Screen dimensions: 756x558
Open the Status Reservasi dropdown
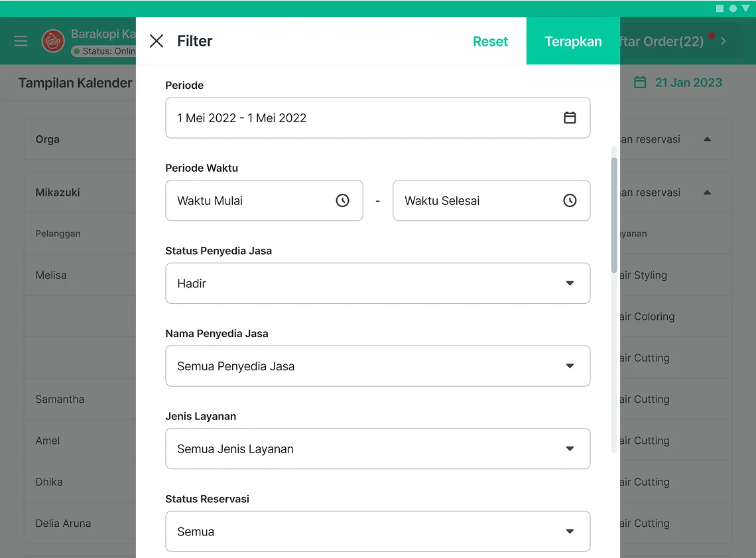click(377, 531)
